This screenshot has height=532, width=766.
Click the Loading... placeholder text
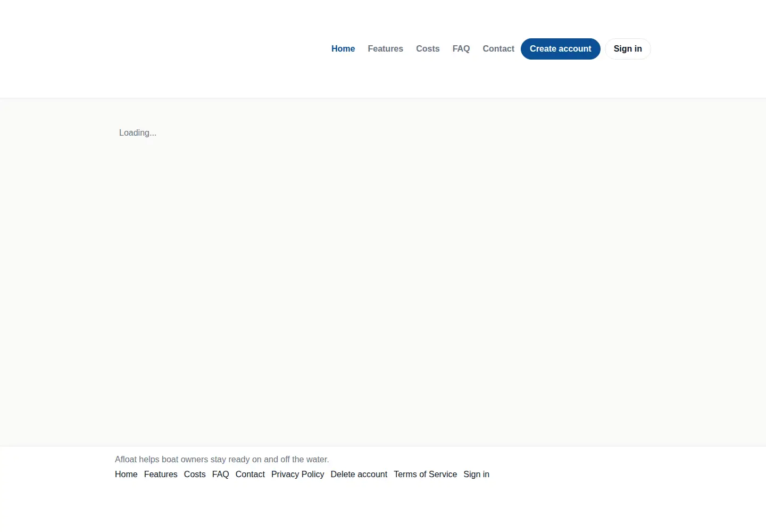point(138,133)
